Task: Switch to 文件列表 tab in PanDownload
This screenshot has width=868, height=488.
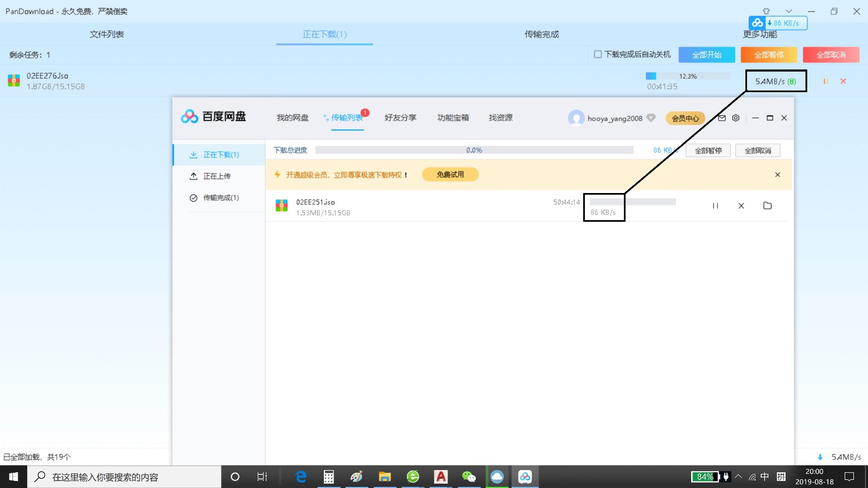Action: point(107,34)
